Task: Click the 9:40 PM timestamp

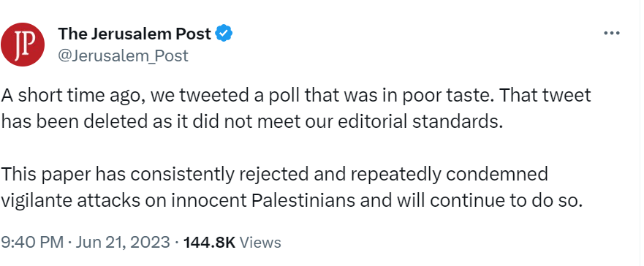Action: pos(32,242)
